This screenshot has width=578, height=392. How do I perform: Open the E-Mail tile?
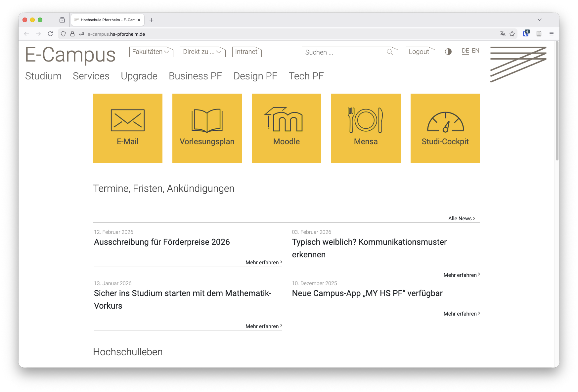point(127,128)
